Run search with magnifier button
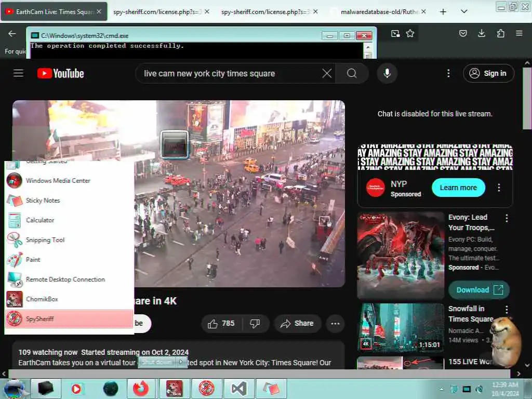The height and width of the screenshot is (399, 532). (352, 73)
